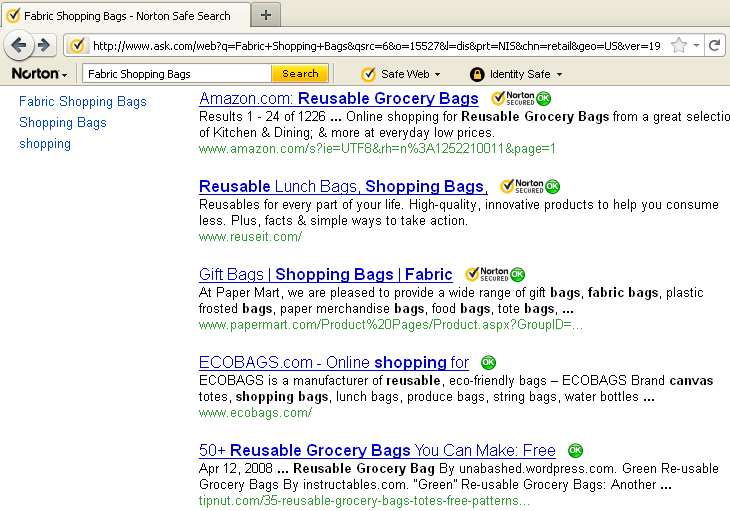The height and width of the screenshot is (511, 730).
Task: Select the Fabric Shopping Bags browser tab
Action: coord(127,15)
